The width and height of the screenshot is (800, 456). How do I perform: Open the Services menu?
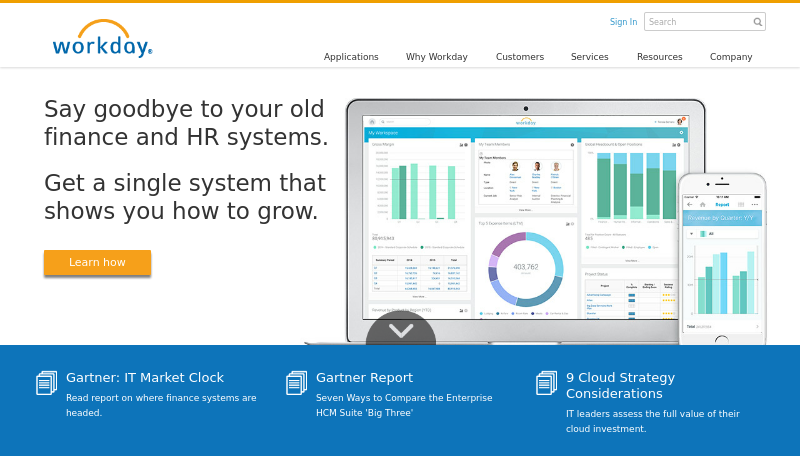coord(589,57)
